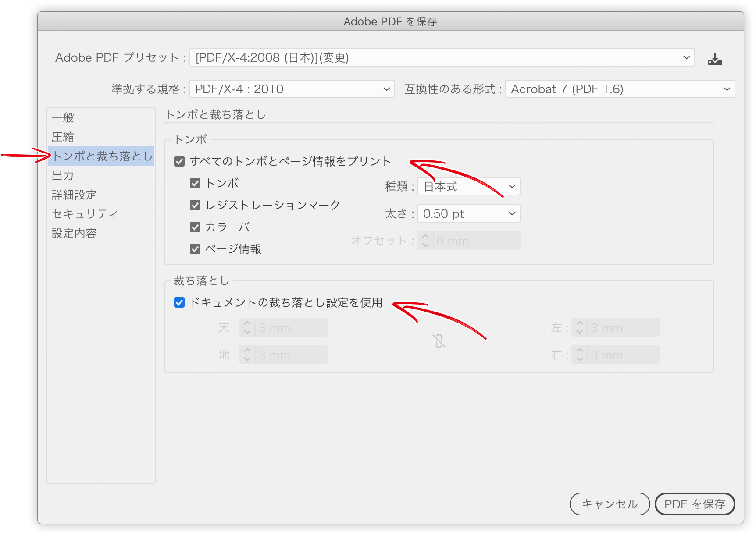
Task: Toggle the カラーバー checkbox
Action: tap(195, 227)
